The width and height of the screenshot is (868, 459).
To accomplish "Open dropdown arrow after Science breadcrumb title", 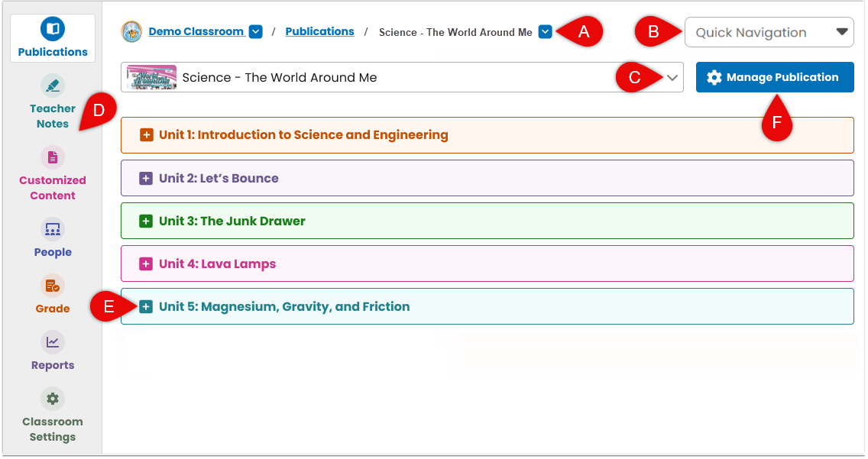I will coord(546,31).
